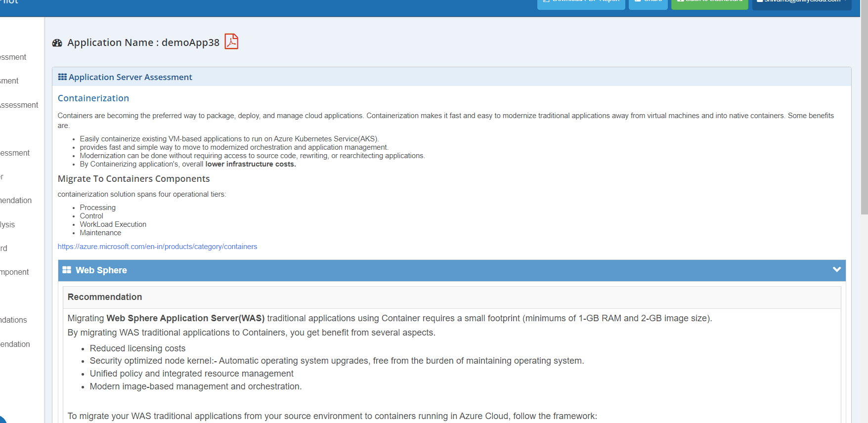Collapse the Web Sphere panel using its chevron

836,269
